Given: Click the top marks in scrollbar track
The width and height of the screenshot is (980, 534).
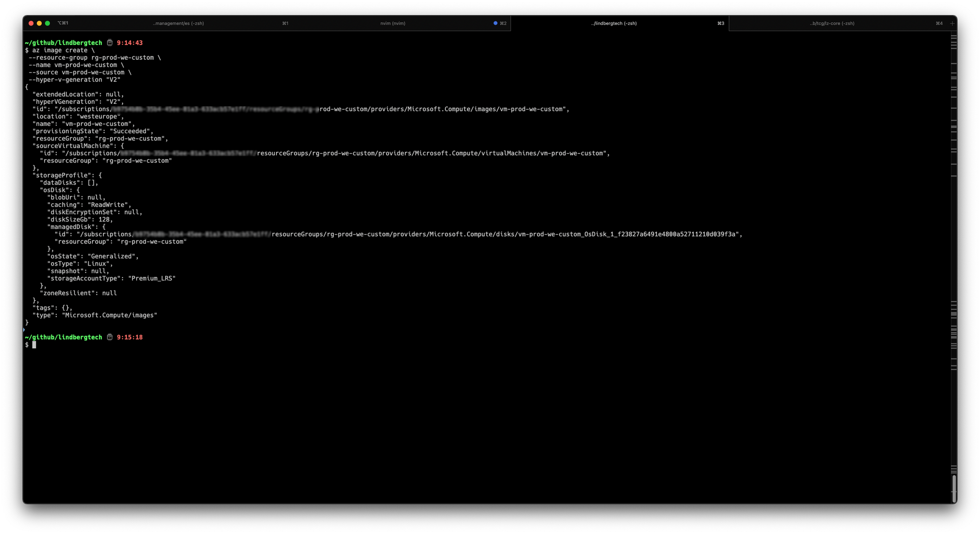Looking at the screenshot, I should [954, 42].
